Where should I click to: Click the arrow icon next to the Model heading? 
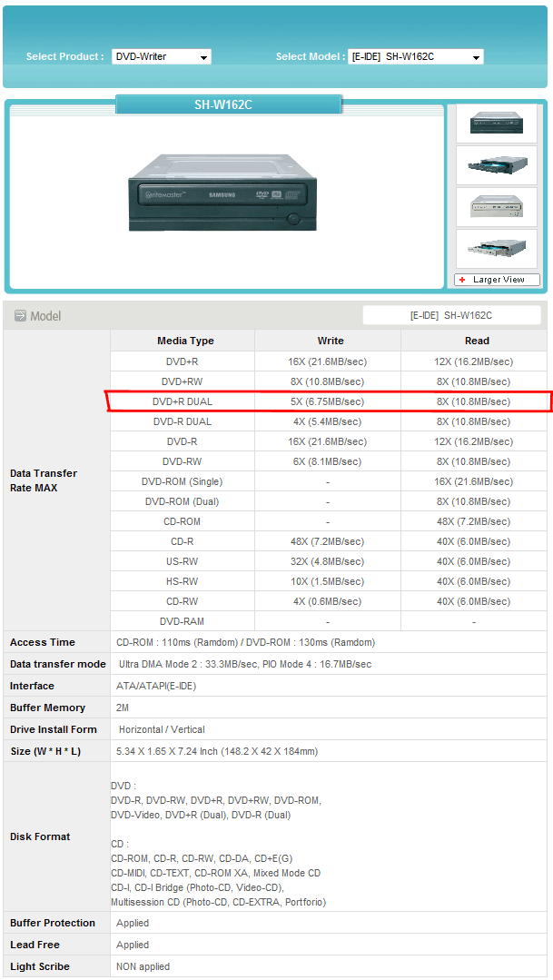[x=20, y=316]
